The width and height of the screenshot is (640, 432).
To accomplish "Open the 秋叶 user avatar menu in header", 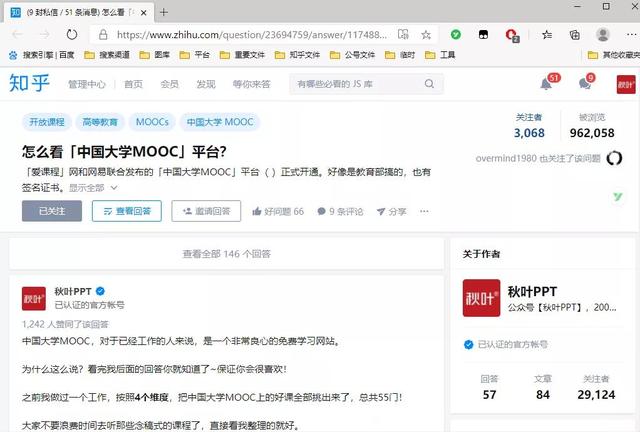I will pyautogui.click(x=626, y=84).
